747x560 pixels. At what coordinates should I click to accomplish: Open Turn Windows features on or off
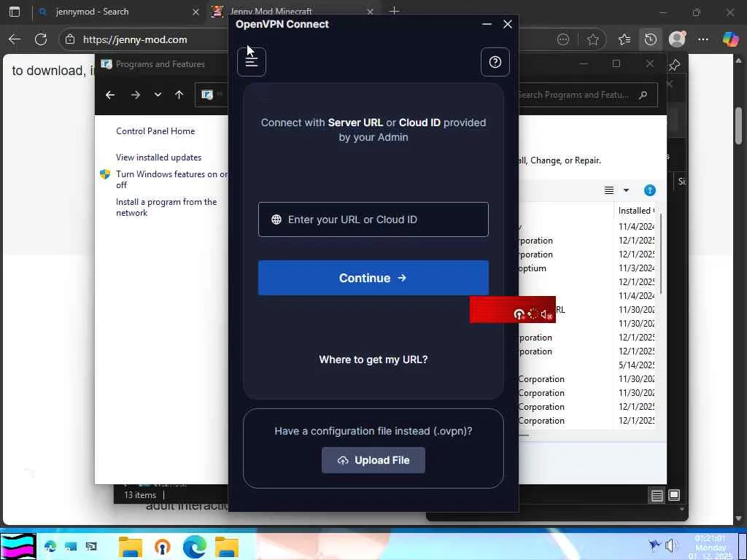click(171, 179)
